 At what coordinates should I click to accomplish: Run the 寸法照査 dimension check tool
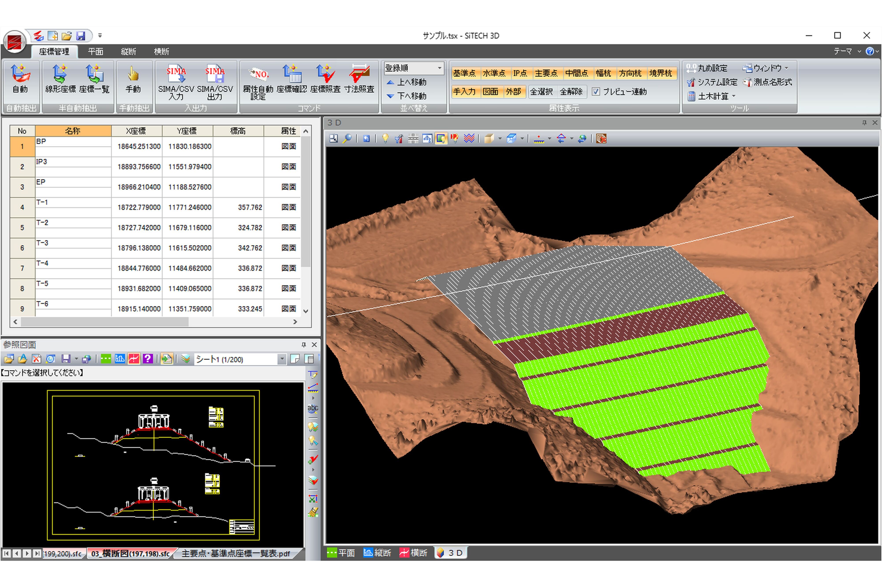pos(359,74)
